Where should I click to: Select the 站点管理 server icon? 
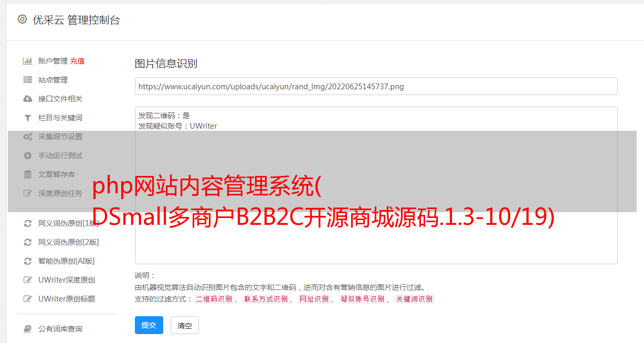pos(28,80)
